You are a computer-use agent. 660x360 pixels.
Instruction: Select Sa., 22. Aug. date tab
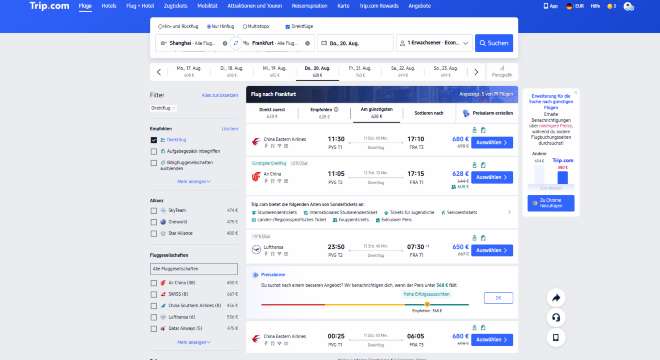click(403, 72)
